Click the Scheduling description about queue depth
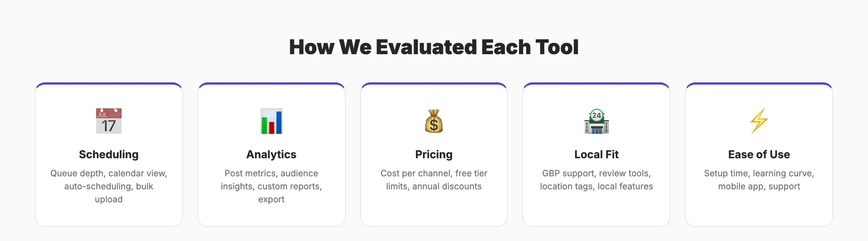Screen dimensions: 868x241 109,186
